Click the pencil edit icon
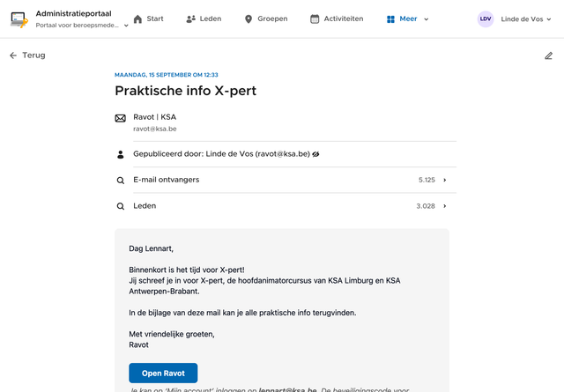The width and height of the screenshot is (564, 392). [x=549, y=55]
